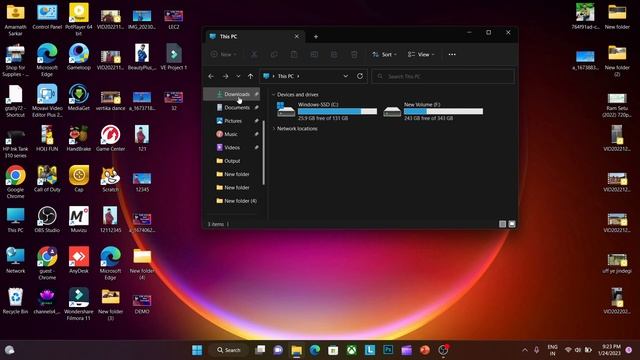Open the Sort dropdown

[384, 54]
